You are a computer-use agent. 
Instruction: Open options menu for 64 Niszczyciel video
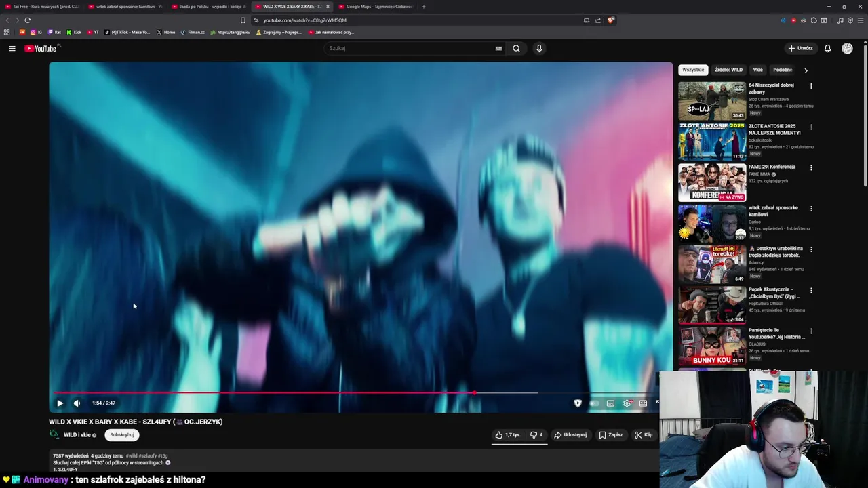tap(811, 86)
